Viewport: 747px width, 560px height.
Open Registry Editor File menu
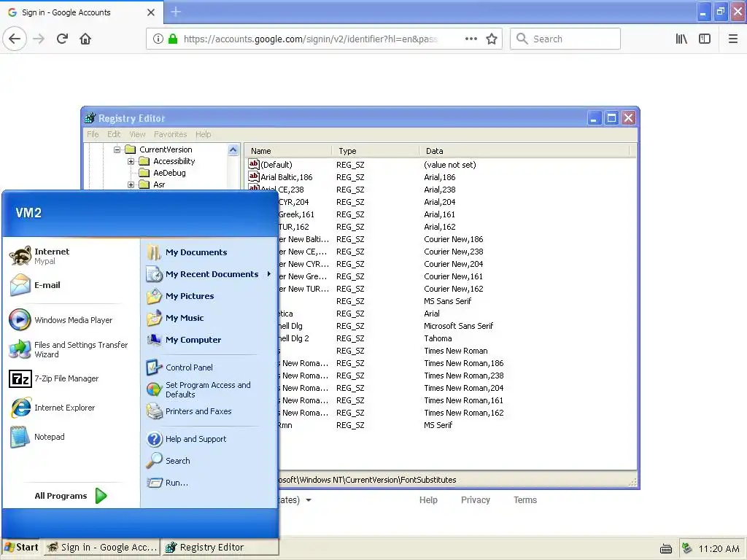pyautogui.click(x=93, y=134)
